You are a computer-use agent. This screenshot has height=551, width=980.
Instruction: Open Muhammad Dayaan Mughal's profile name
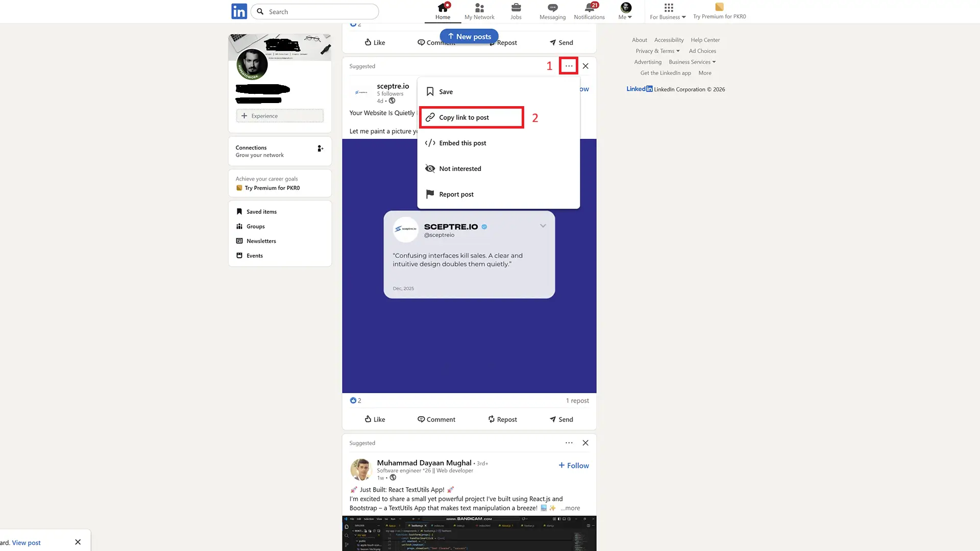424,463
